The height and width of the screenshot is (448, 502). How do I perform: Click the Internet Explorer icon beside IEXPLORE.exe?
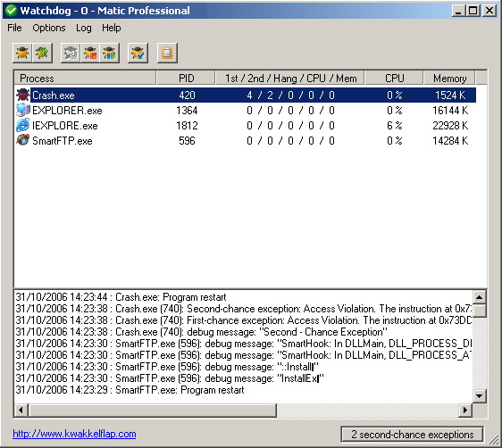coord(22,125)
